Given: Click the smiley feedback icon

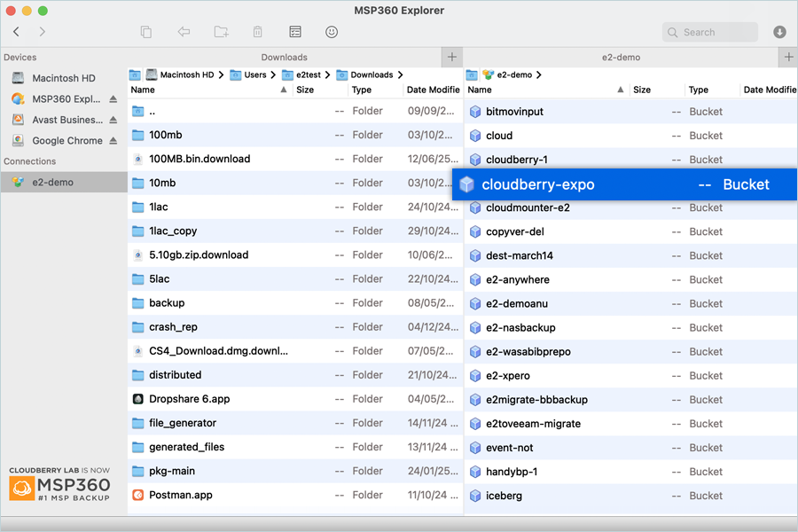Looking at the screenshot, I should point(332,32).
